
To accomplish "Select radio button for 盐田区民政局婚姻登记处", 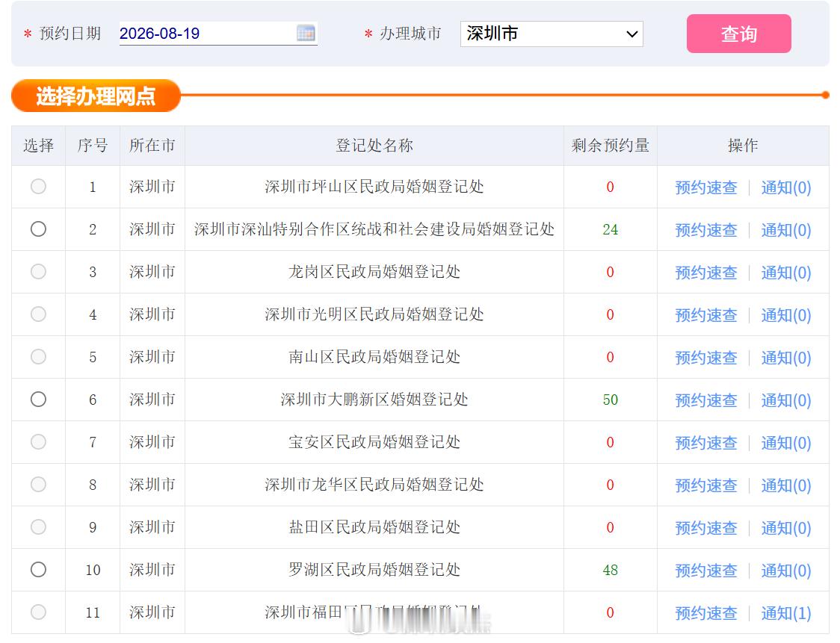I will click(38, 526).
